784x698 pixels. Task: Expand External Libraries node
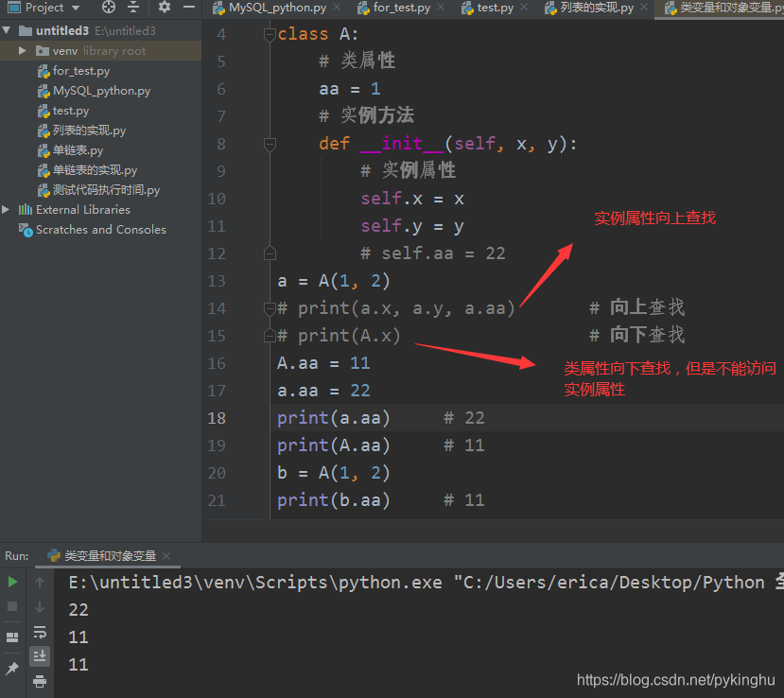pos(6,210)
